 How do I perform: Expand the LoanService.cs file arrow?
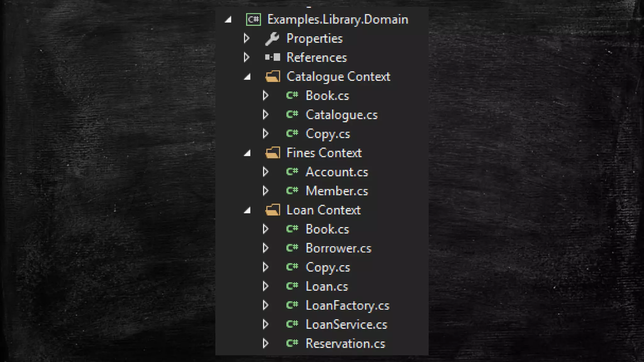pyautogui.click(x=266, y=324)
